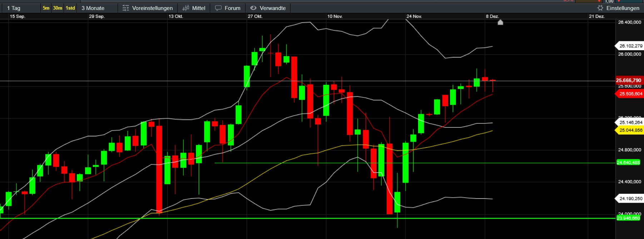Screen dimensions: 644x239
Task: Click the 24 Nov. date label
Action: 414,16
